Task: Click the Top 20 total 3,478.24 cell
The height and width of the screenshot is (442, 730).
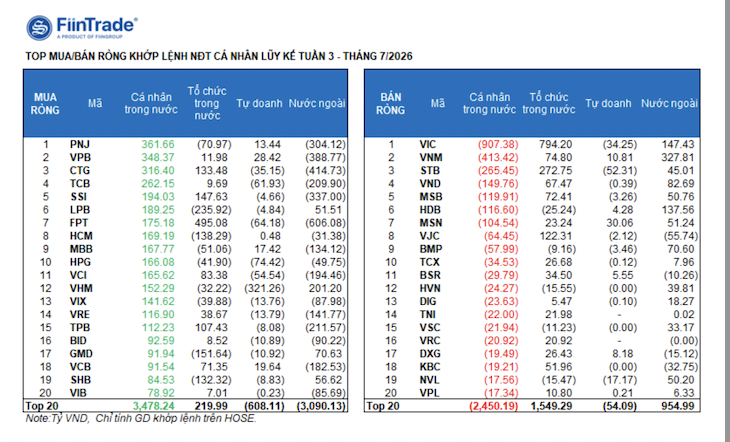Action: 154,406
